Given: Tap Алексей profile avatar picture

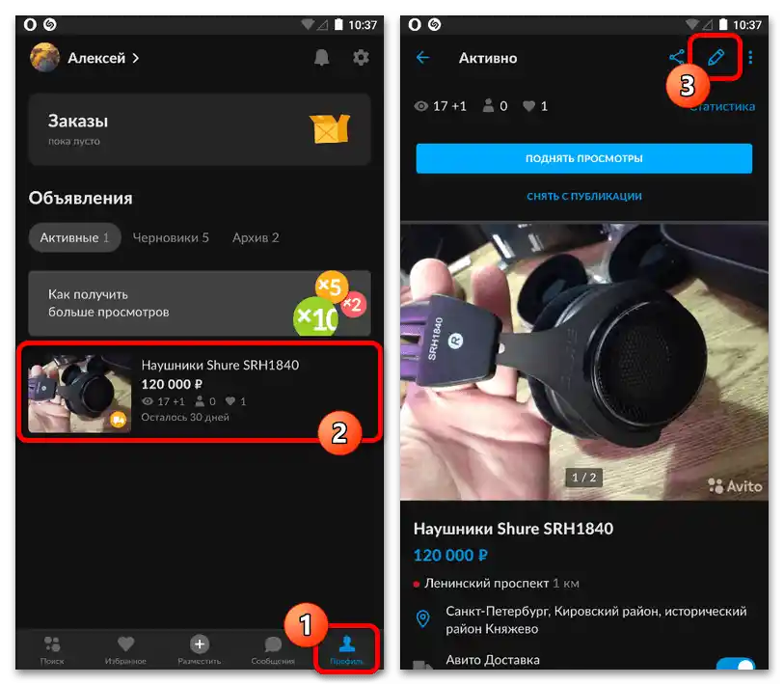Looking at the screenshot, I should [44, 58].
